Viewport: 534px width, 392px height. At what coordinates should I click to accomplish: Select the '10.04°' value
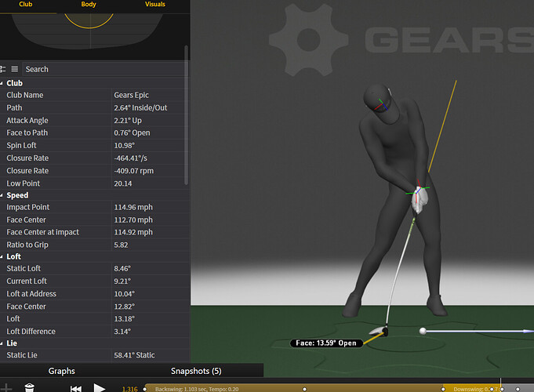pyautogui.click(x=125, y=293)
